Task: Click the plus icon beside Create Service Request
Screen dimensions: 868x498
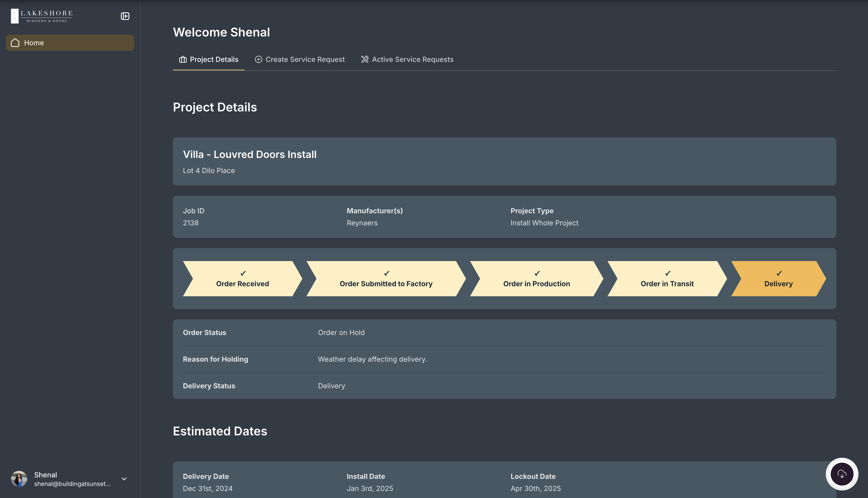Action: [x=258, y=59]
